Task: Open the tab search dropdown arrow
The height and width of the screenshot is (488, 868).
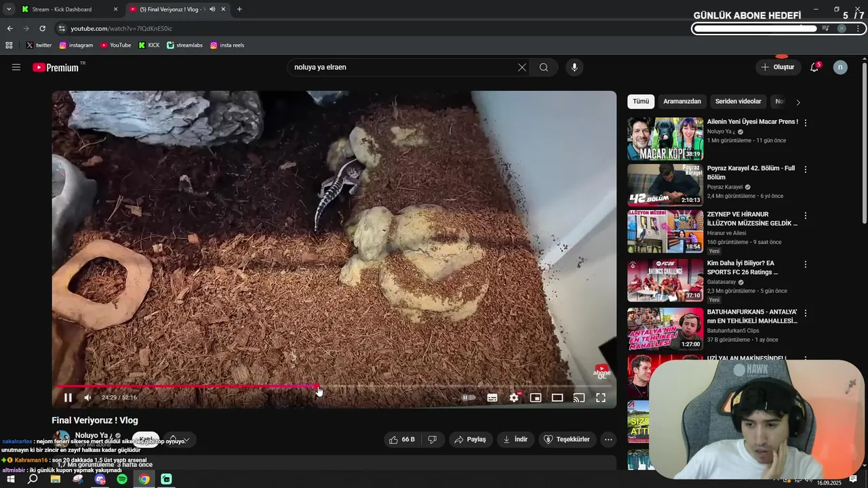Action: [9, 9]
